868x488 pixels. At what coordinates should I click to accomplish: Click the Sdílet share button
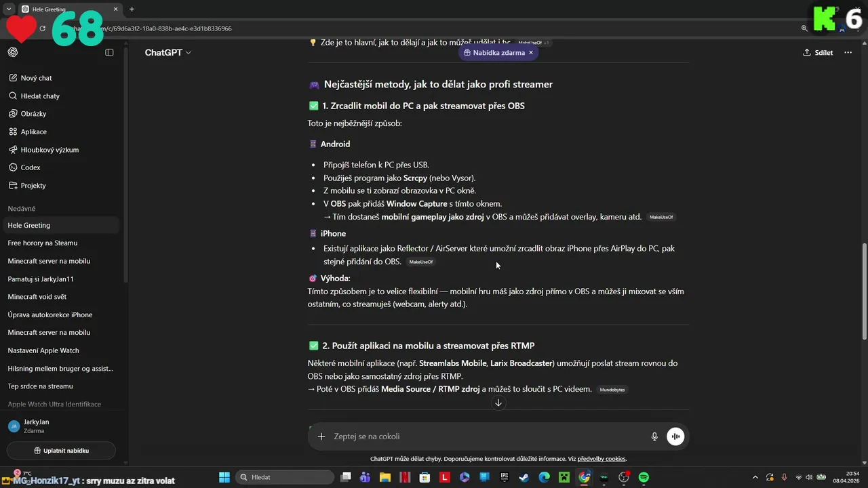point(818,52)
